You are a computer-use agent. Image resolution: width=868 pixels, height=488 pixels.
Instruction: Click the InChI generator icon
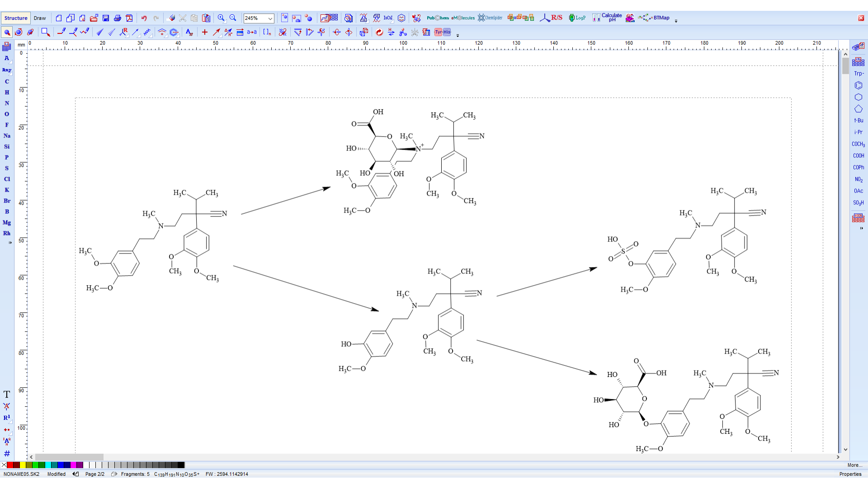pyautogui.click(x=388, y=18)
